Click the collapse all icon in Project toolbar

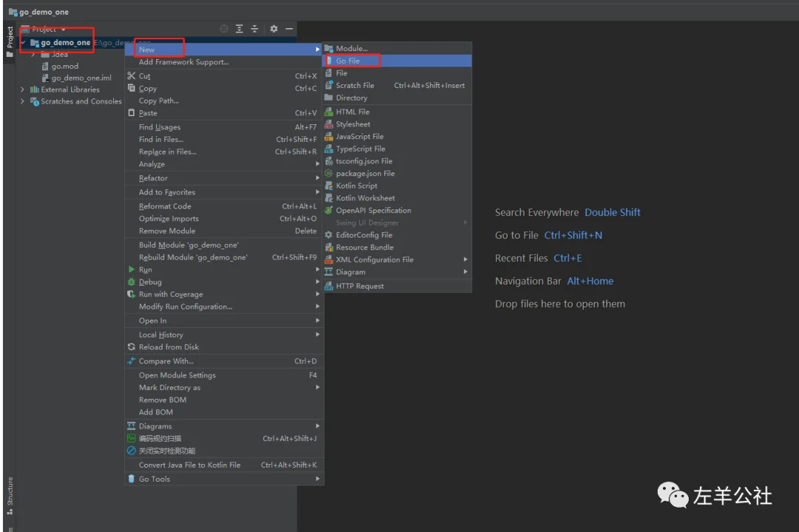(254, 29)
